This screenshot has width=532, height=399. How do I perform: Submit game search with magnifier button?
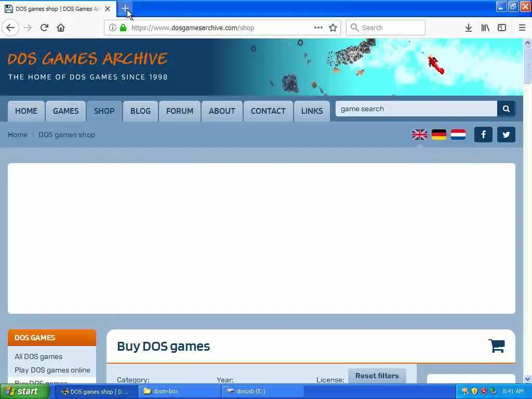pyautogui.click(x=506, y=109)
